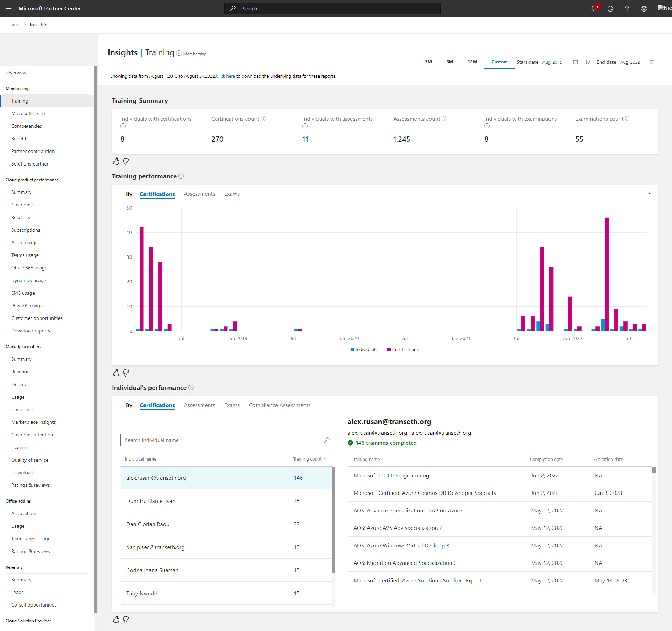Click the Search Individual name field

226,440
